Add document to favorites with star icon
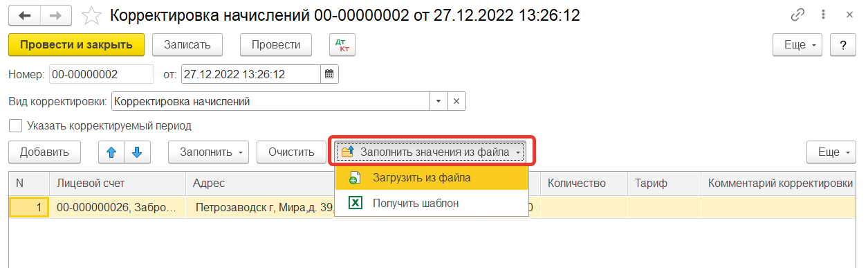The height and width of the screenshot is (268, 868). [91, 15]
